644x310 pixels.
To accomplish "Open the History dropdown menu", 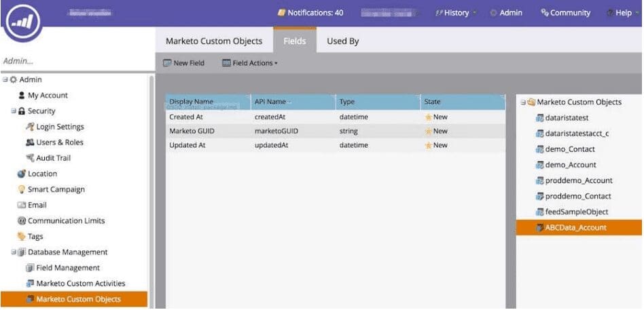I will click(455, 13).
